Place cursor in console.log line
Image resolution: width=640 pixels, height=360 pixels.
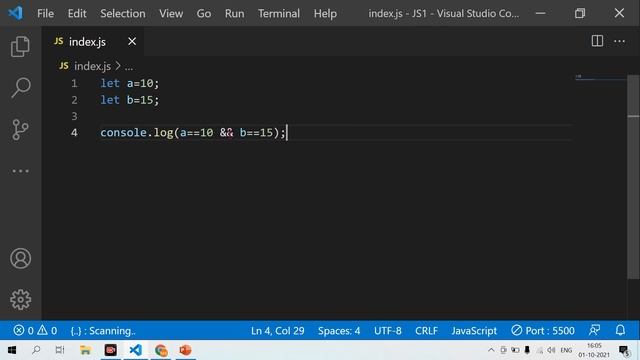[193, 133]
